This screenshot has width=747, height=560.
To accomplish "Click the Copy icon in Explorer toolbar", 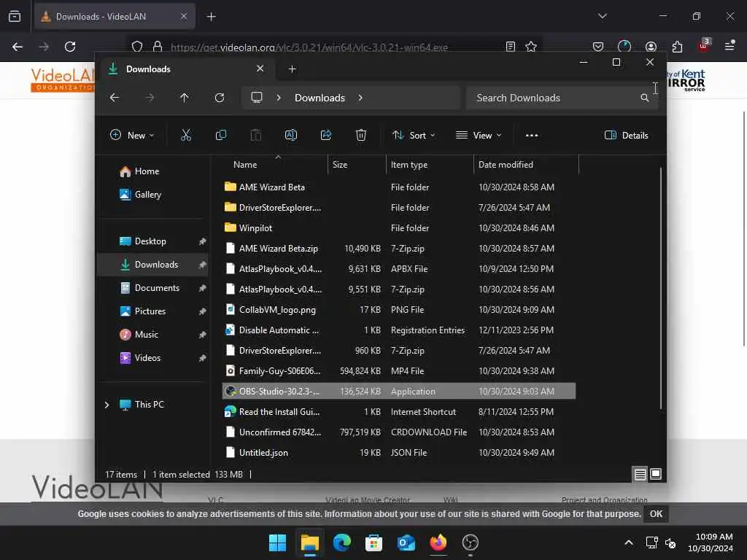I will pos(220,135).
